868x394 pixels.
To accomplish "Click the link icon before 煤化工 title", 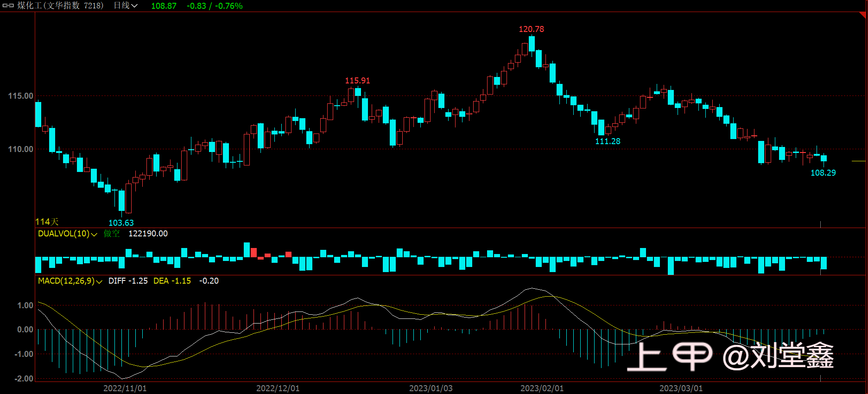I will click(x=8, y=6).
